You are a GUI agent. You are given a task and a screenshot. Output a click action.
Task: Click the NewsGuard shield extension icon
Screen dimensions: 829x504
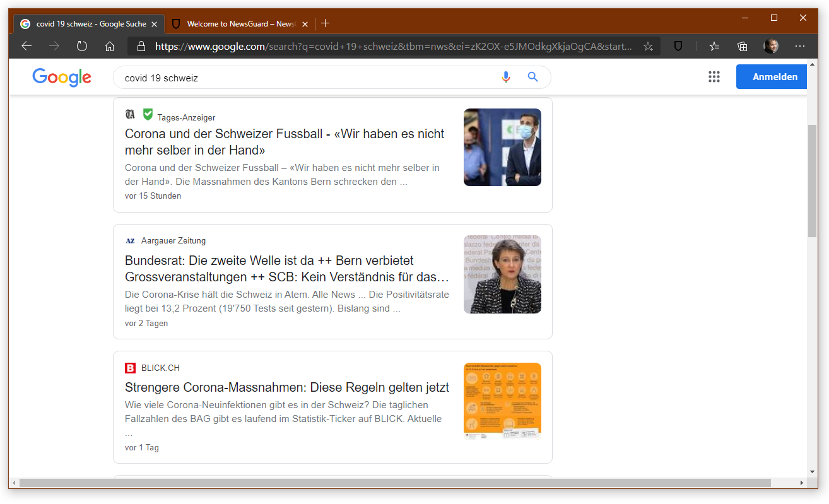pos(678,46)
